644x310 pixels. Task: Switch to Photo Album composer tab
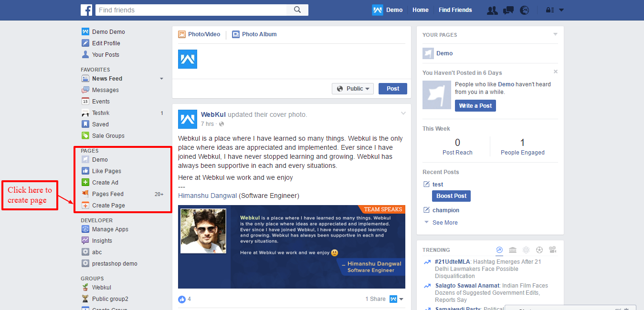254,34
